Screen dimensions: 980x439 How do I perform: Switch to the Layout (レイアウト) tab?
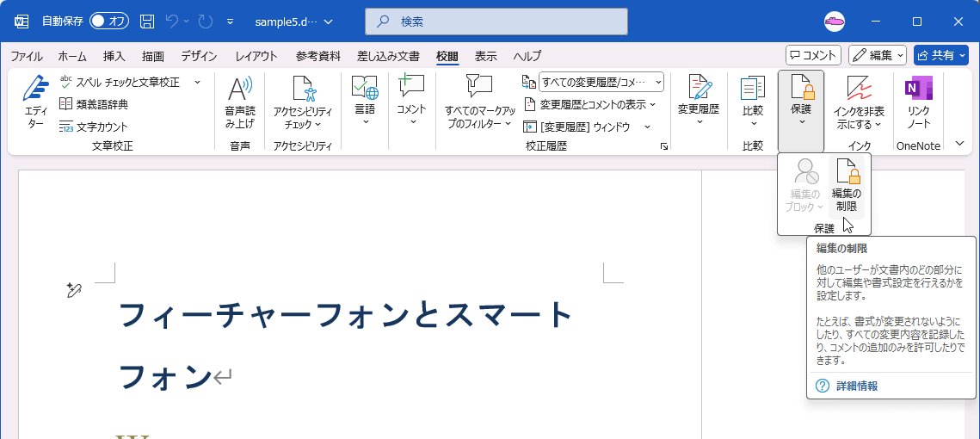click(256, 56)
